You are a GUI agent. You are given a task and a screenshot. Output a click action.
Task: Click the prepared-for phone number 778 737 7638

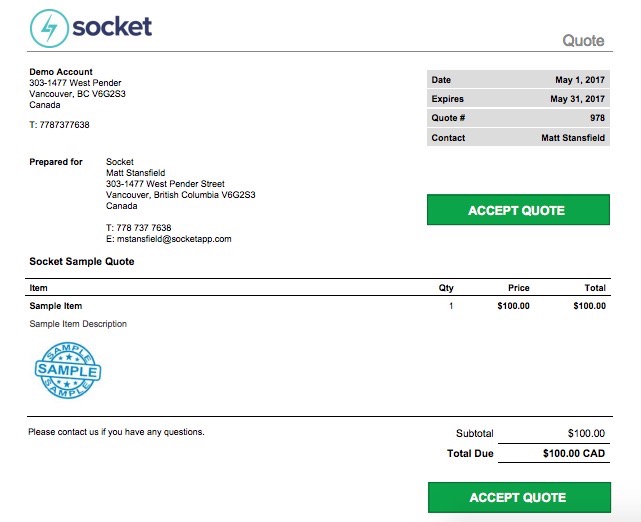click(x=143, y=228)
